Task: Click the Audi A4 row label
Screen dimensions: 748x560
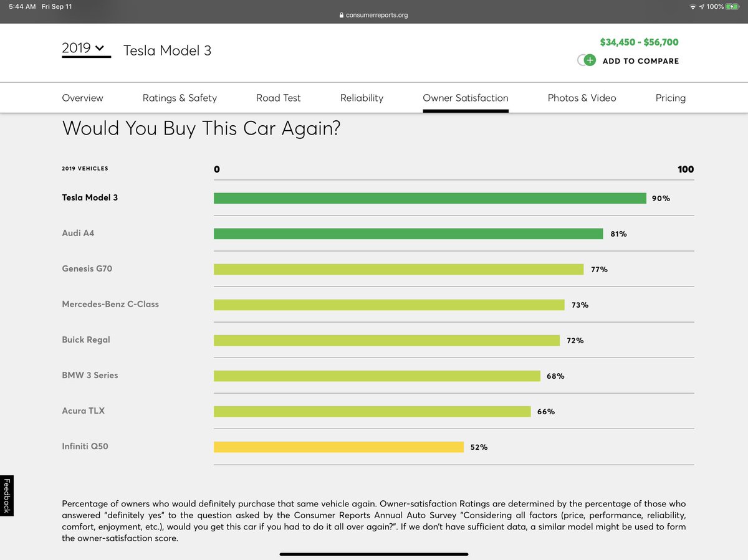Action: [x=78, y=233]
